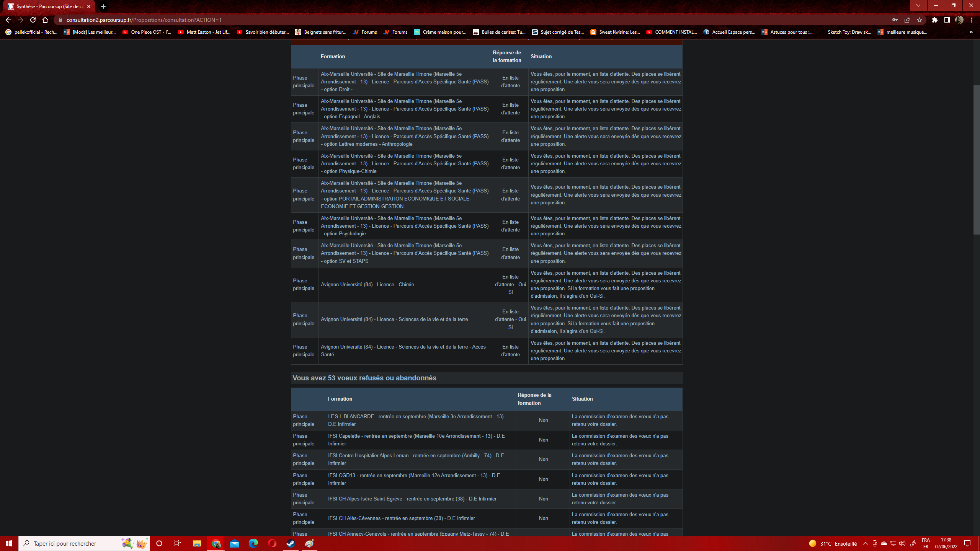Bookmark this page with star icon
Image resolution: width=980 pixels, height=551 pixels.
(x=920, y=20)
